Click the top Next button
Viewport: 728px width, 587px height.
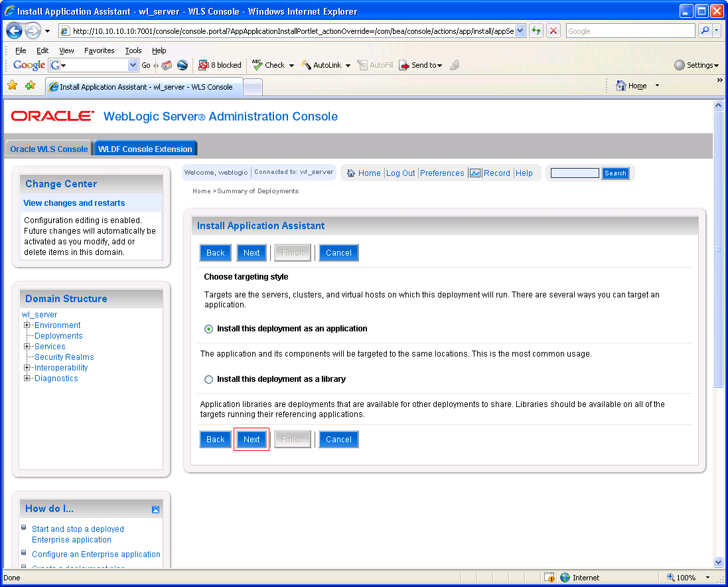coord(251,253)
